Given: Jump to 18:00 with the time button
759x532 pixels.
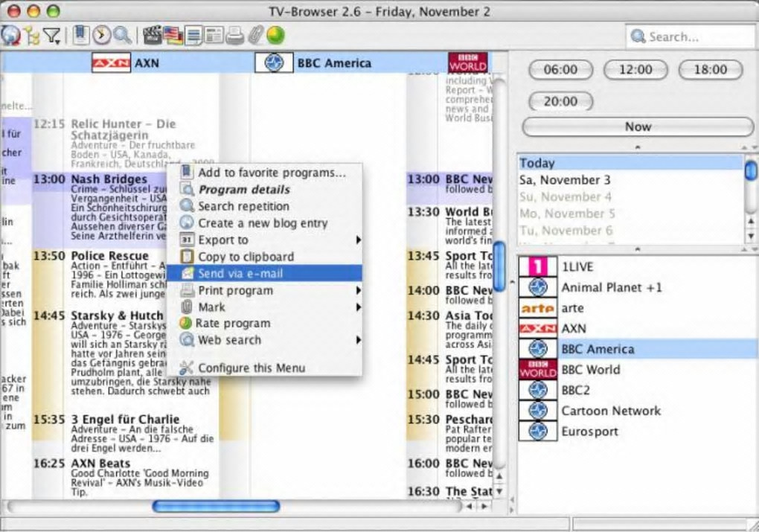Looking at the screenshot, I should 711,70.
